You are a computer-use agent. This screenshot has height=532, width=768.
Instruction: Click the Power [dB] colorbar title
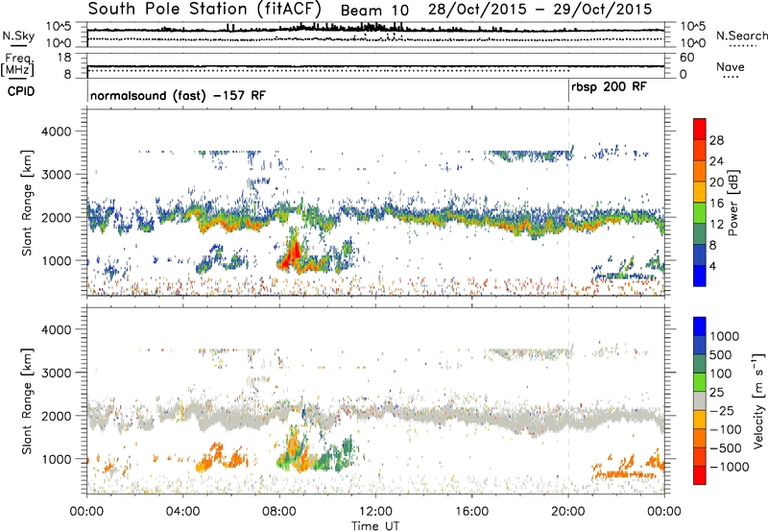(732, 203)
